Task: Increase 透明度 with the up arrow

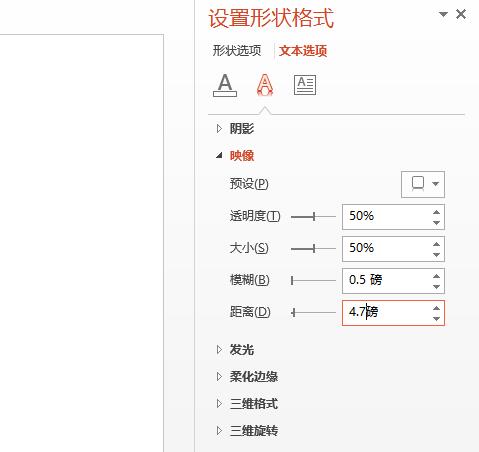Action: click(x=437, y=212)
